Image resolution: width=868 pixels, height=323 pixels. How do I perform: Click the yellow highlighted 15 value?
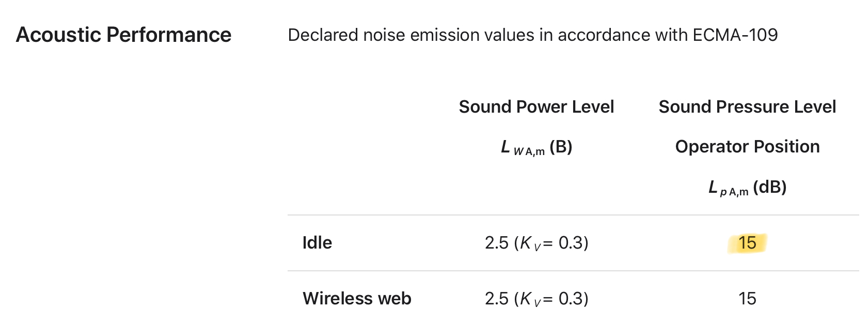point(747,243)
